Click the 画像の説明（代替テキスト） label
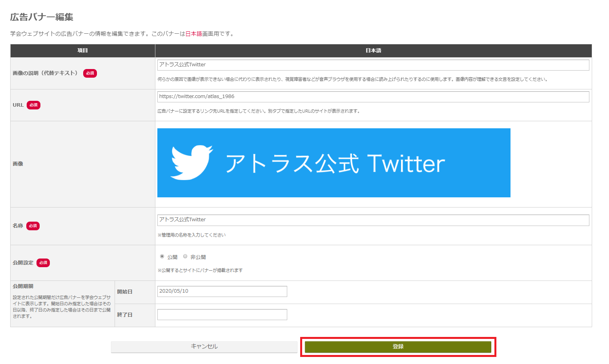609x364 pixels. [45, 73]
